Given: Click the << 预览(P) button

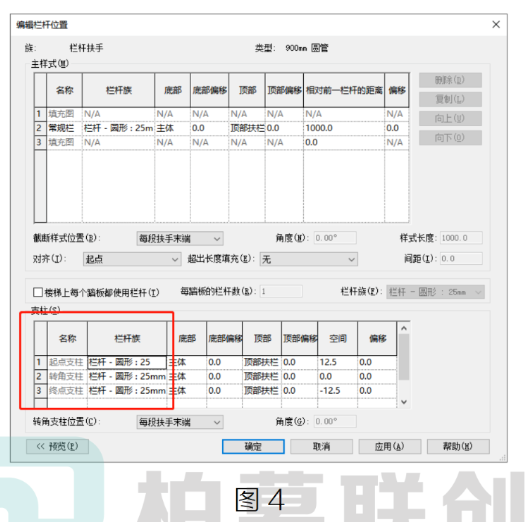Looking at the screenshot, I should (x=57, y=446).
